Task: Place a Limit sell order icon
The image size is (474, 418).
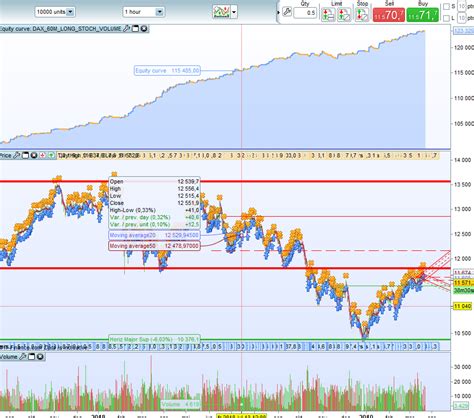Action: coord(328,15)
